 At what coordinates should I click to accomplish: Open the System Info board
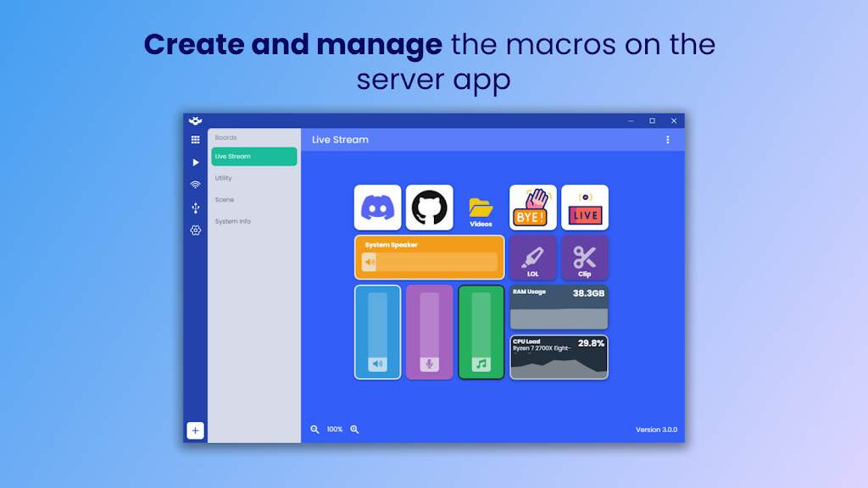pyautogui.click(x=233, y=222)
